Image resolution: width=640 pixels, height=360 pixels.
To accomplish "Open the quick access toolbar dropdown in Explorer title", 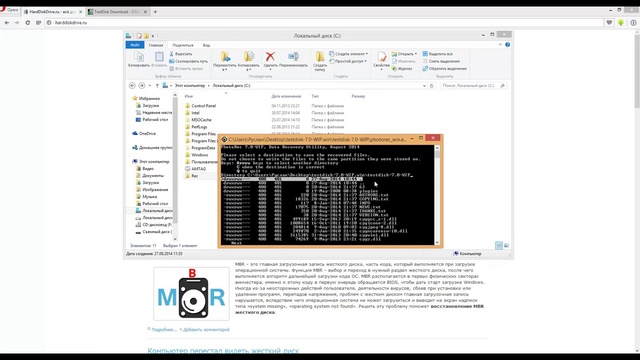I will 153,36.
